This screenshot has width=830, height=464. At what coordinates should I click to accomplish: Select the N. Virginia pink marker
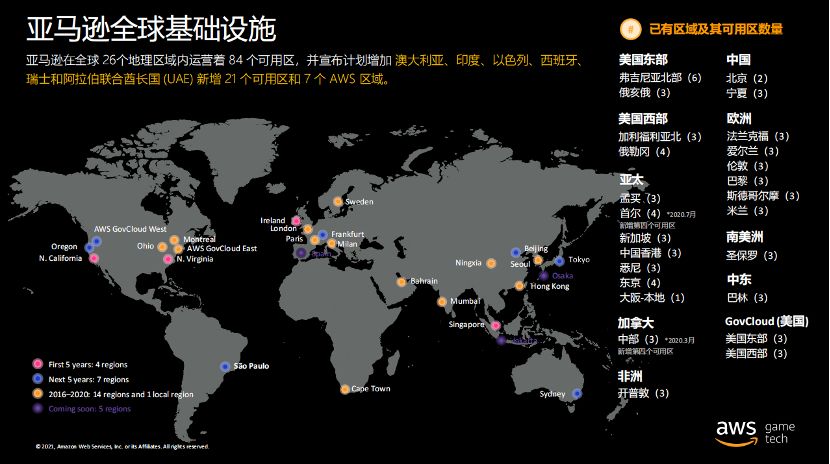[168, 259]
